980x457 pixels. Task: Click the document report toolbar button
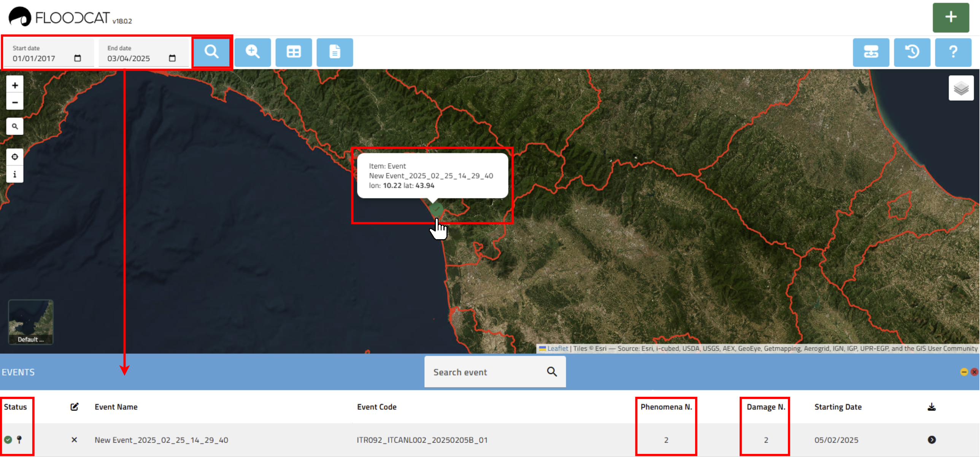pyautogui.click(x=334, y=52)
